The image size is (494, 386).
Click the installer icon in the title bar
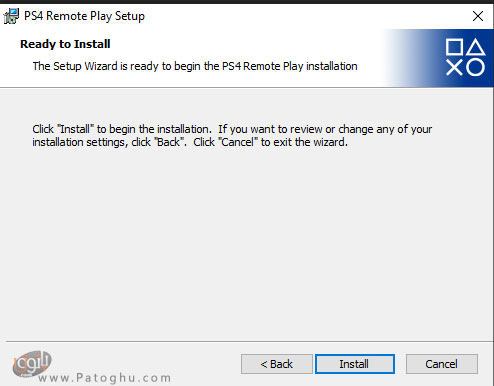(x=11, y=16)
